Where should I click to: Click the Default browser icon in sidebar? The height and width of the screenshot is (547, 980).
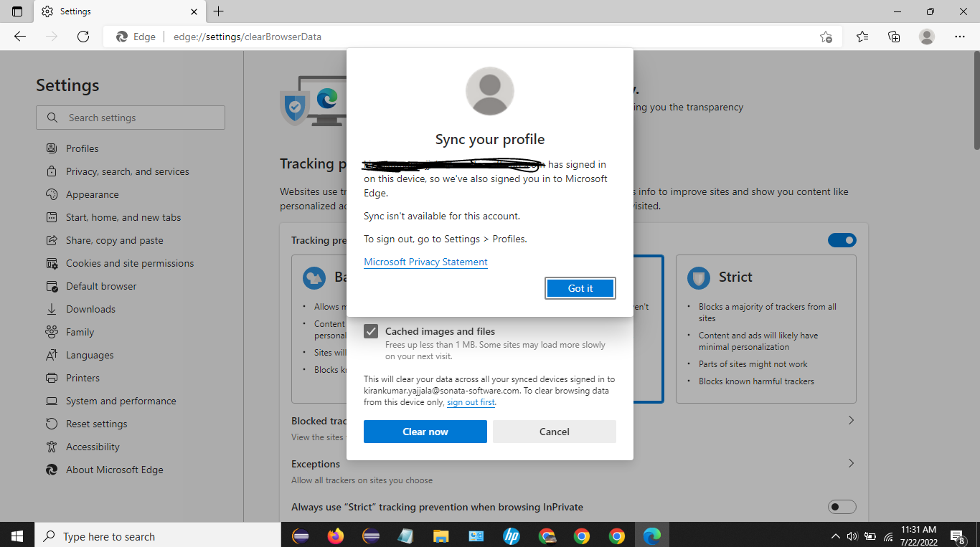(52, 286)
